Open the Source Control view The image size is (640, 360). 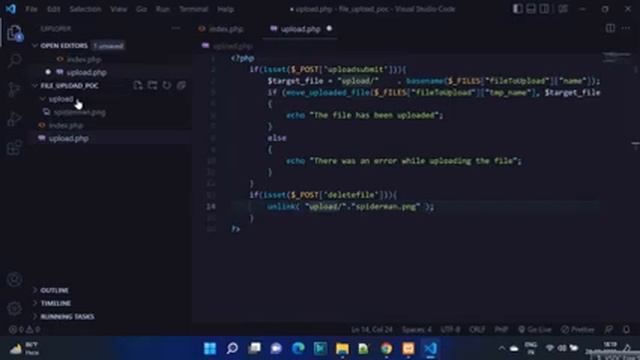pos(15,90)
